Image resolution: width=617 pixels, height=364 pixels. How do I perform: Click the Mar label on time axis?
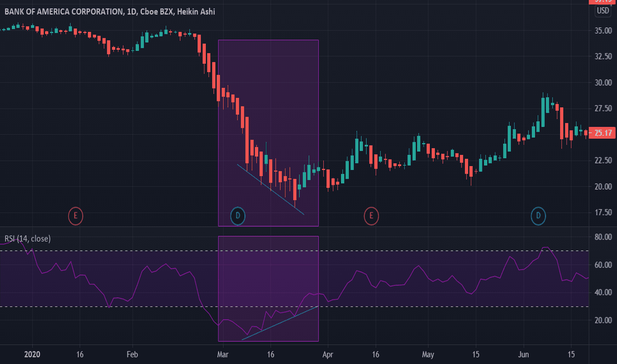[x=222, y=355]
